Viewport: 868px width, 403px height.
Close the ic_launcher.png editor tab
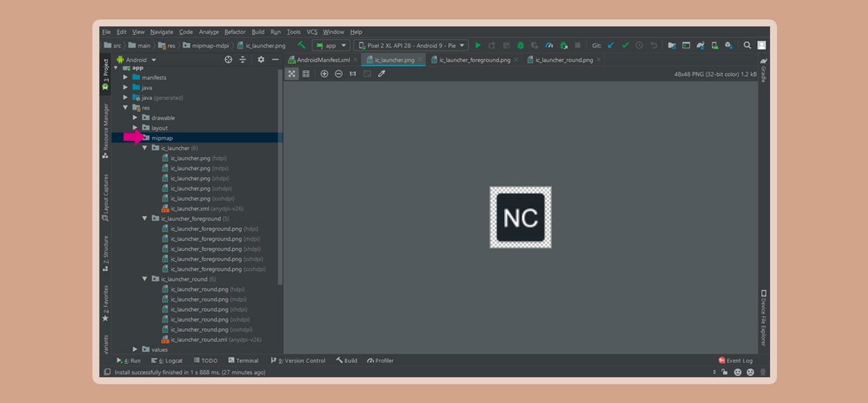(421, 60)
